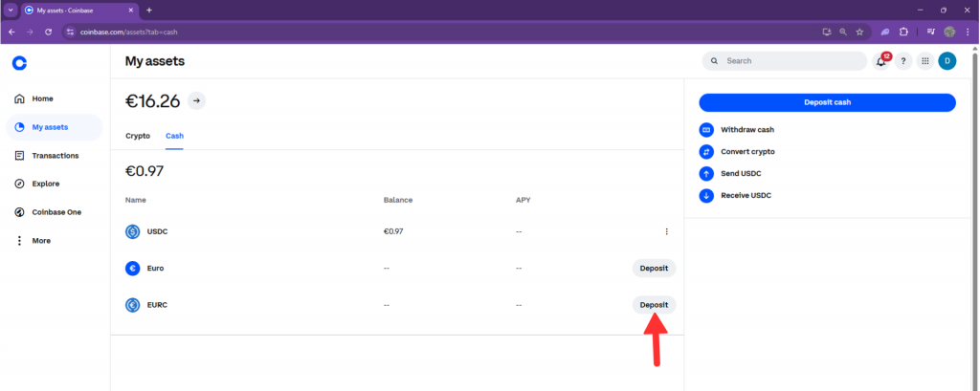Image resolution: width=980 pixels, height=391 pixels.
Task: Click the EURC asset name
Action: click(157, 305)
